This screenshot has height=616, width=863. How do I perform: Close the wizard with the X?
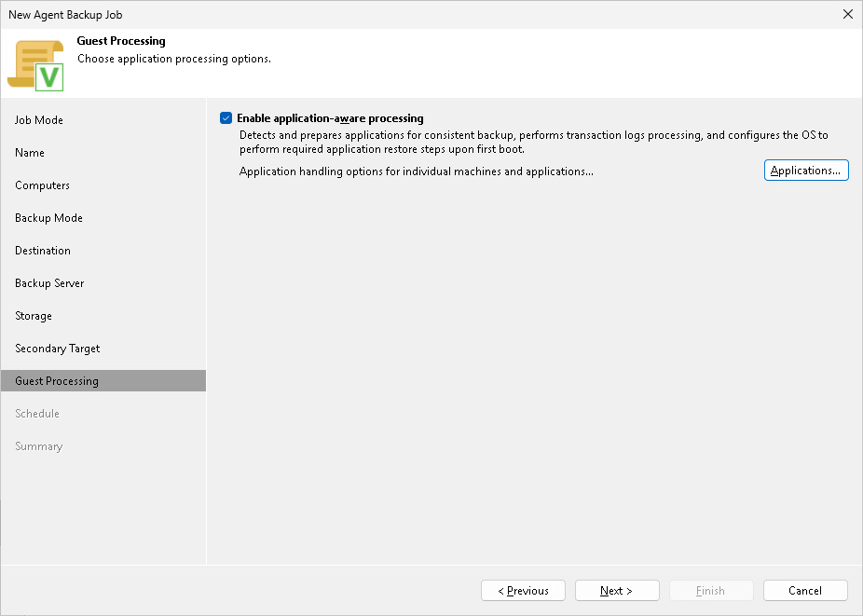point(847,14)
